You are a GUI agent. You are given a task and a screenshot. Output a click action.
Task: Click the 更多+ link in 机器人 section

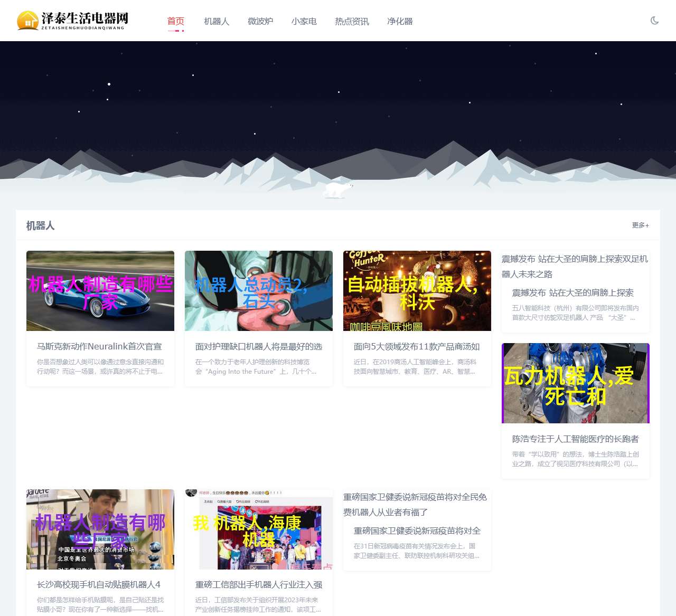pos(641,225)
